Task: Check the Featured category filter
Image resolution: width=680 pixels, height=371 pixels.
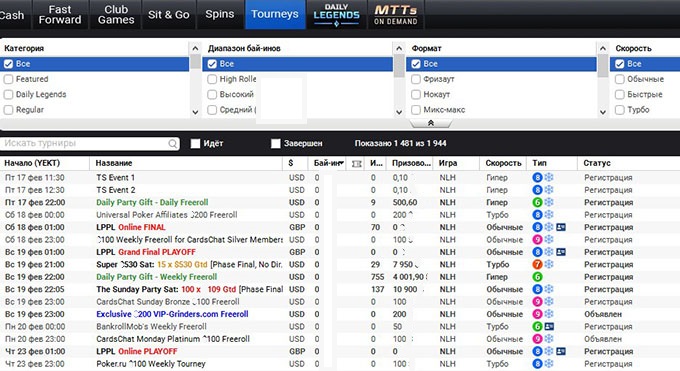Action: pyautogui.click(x=8, y=79)
